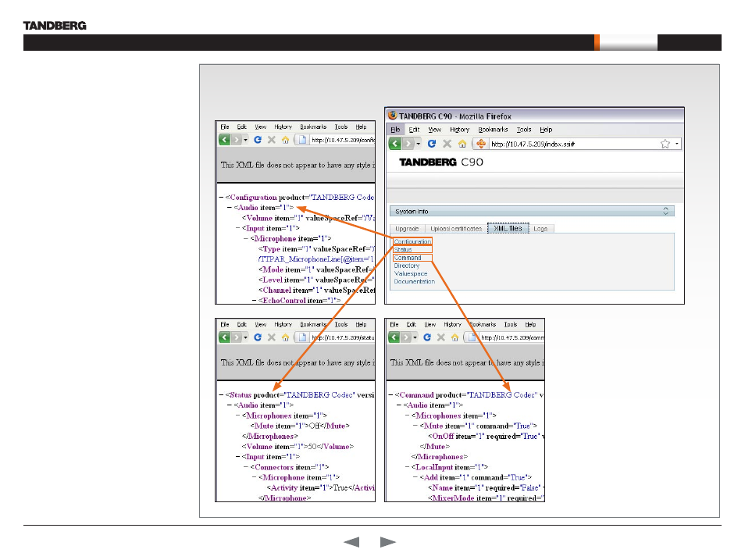Open the Configuration XML link
745x560 pixels.
(x=412, y=241)
